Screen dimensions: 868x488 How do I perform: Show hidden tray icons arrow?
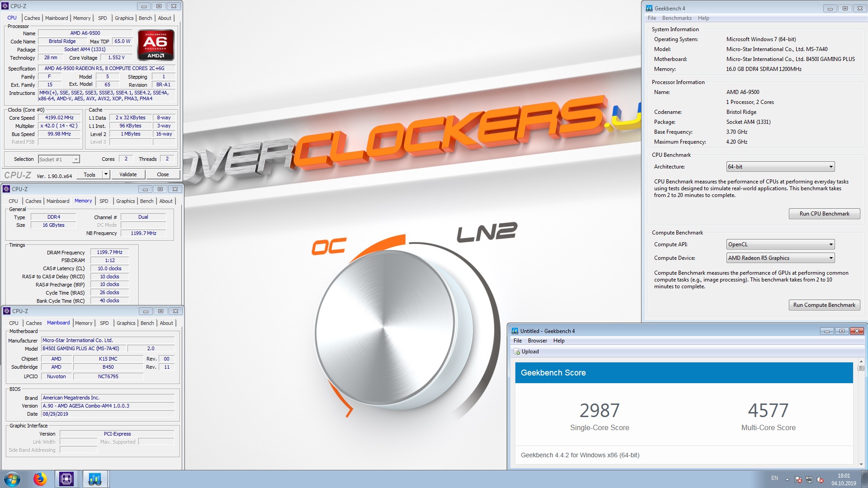click(787, 479)
